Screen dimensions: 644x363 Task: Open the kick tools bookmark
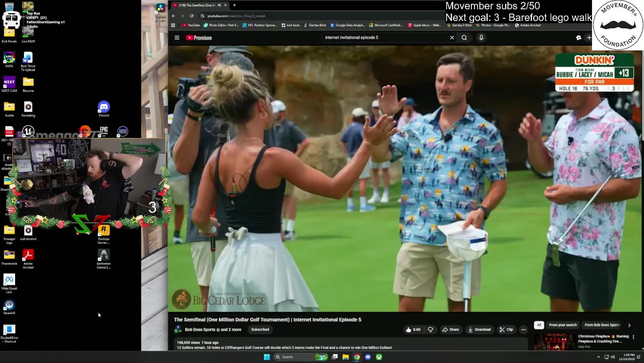[x=290, y=25]
